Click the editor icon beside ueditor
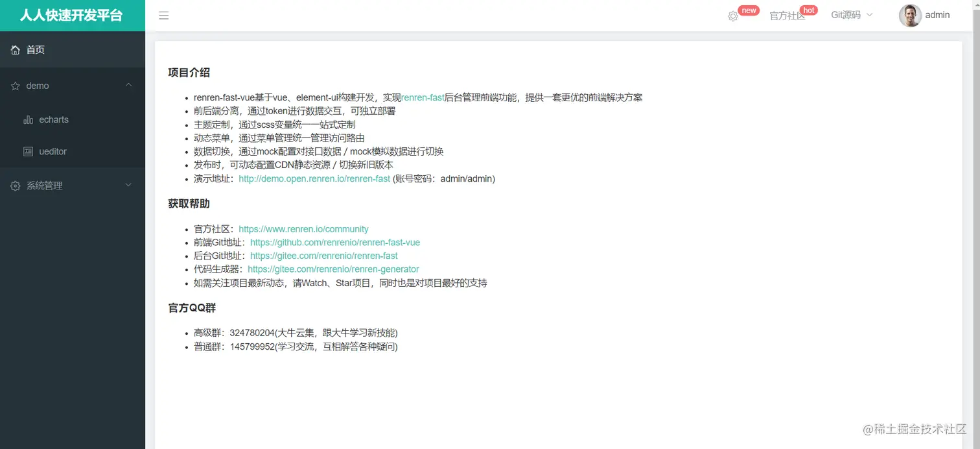980x449 pixels. click(28, 151)
